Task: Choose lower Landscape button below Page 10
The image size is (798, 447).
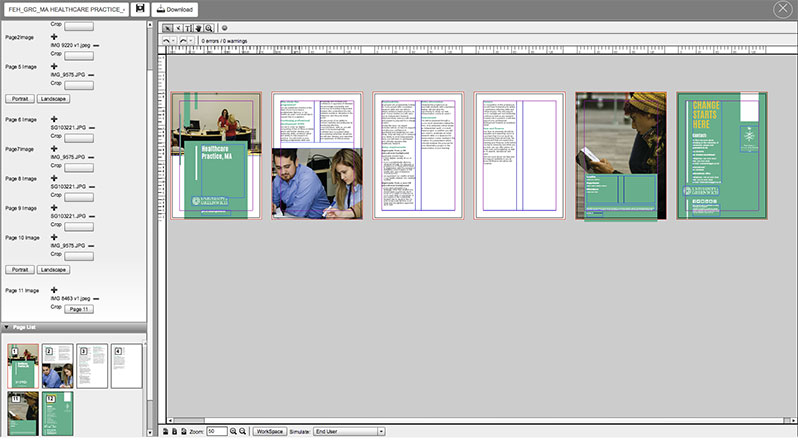Action: 53,270
